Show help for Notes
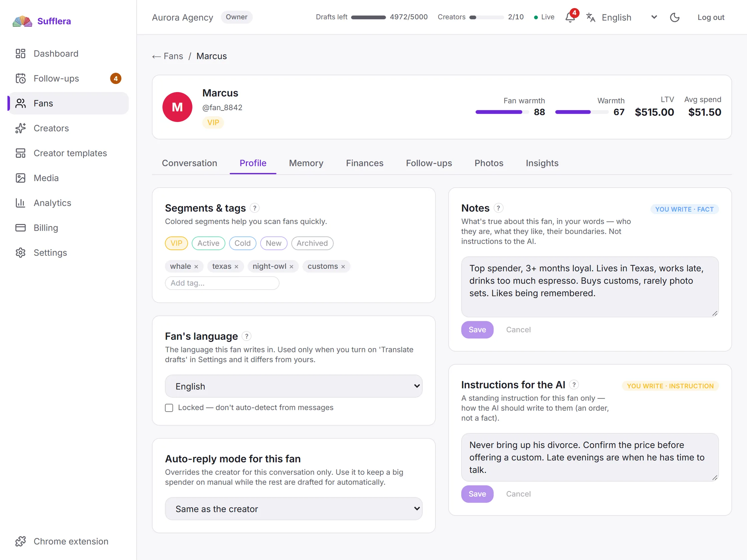 [x=498, y=208]
